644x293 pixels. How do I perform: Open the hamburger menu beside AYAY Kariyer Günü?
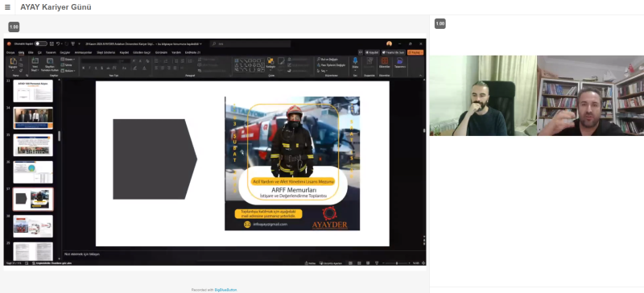click(7, 7)
